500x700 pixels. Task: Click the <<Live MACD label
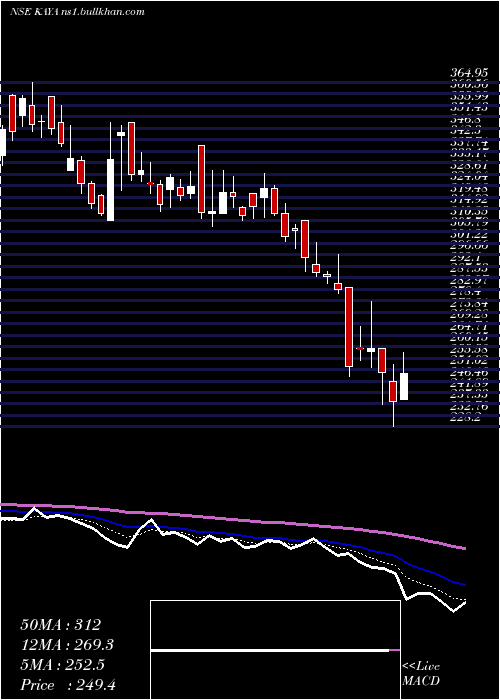pyautogui.click(x=421, y=674)
